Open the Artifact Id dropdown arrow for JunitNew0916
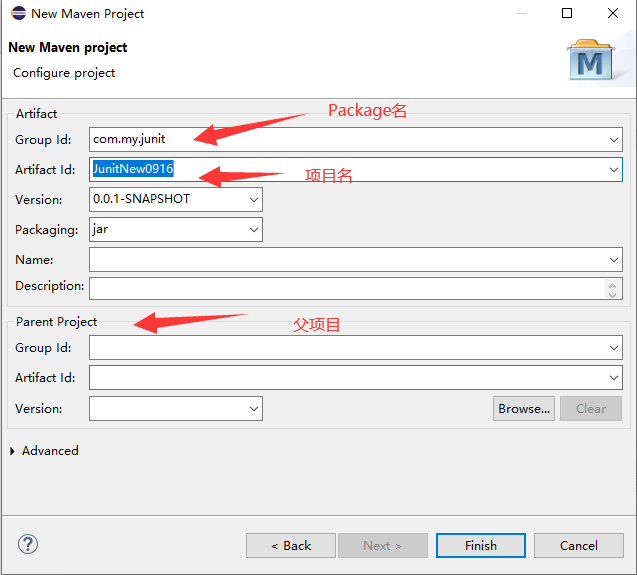Viewport: 637px width, 575px height. (613, 170)
